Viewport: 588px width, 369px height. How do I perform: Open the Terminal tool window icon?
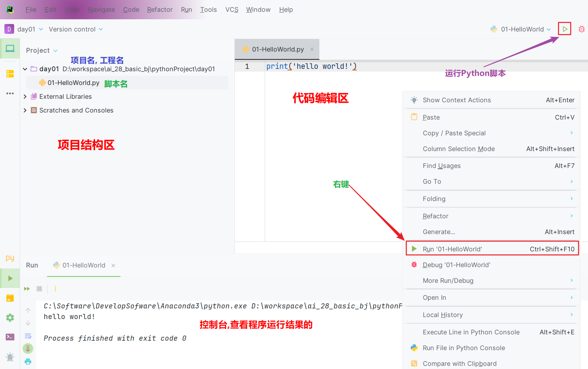tap(10, 337)
